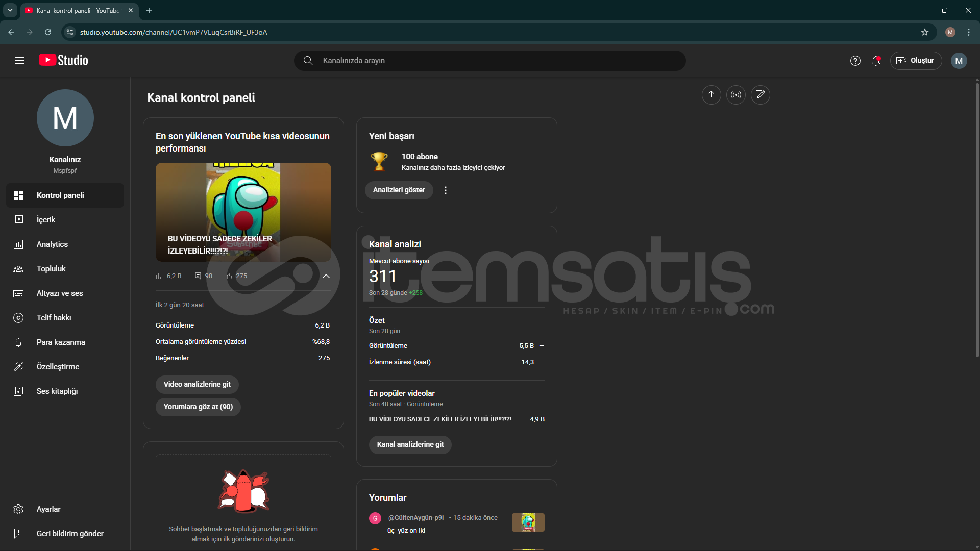Open three-dot menu in Yeni başarı card
The image size is (980, 551).
[446, 190]
